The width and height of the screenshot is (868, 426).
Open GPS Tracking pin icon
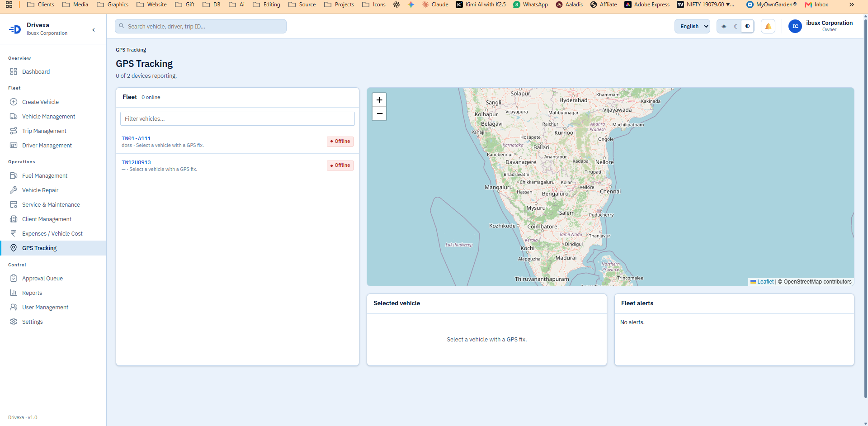14,248
